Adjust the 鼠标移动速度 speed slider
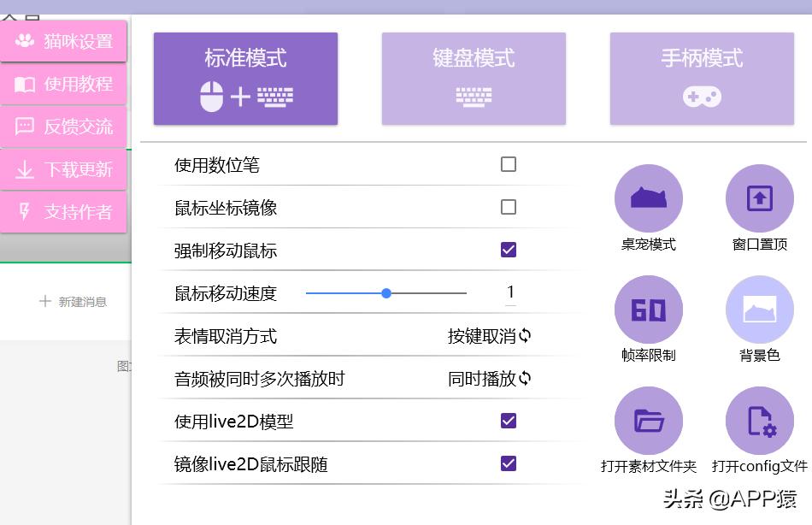812x525 pixels. pos(385,292)
